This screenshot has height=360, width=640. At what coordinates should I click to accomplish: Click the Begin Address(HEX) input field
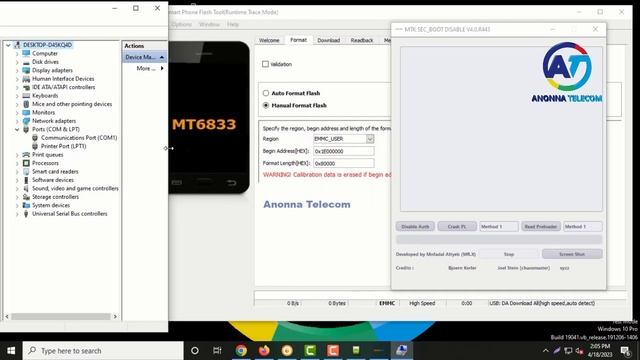pyautogui.click(x=344, y=151)
